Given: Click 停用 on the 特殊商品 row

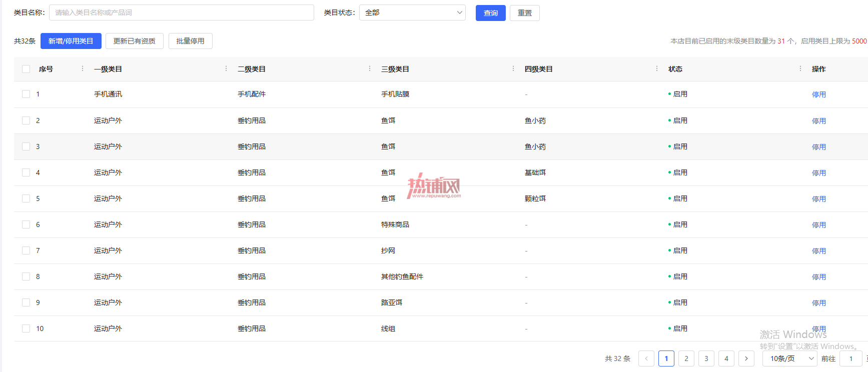Looking at the screenshot, I should coord(819,225).
